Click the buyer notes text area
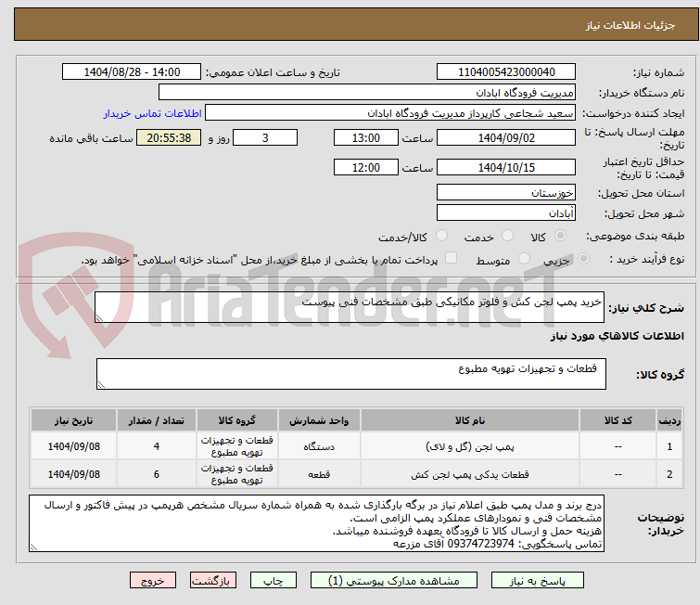The width and height of the screenshot is (700, 605). click(x=316, y=523)
